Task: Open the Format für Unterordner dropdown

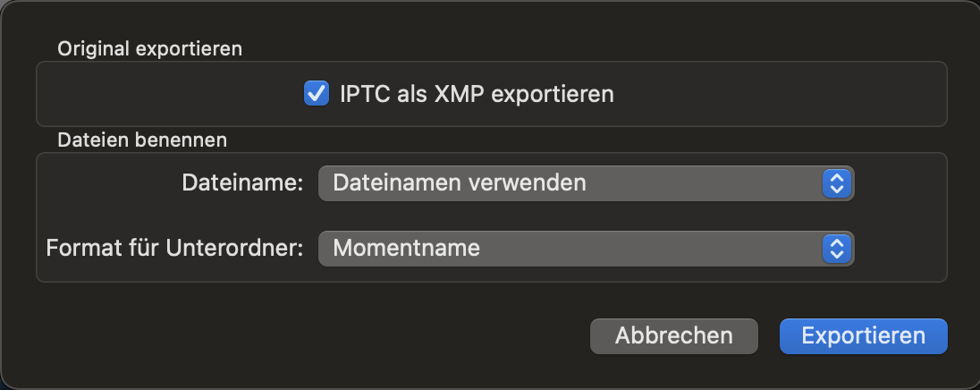Action: pyautogui.click(x=586, y=248)
